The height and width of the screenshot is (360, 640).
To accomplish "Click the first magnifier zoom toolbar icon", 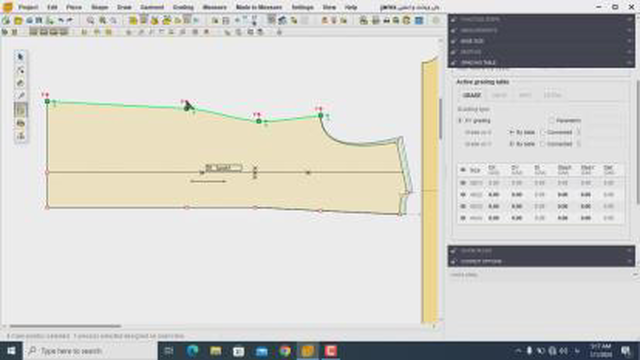I will (x=90, y=20).
